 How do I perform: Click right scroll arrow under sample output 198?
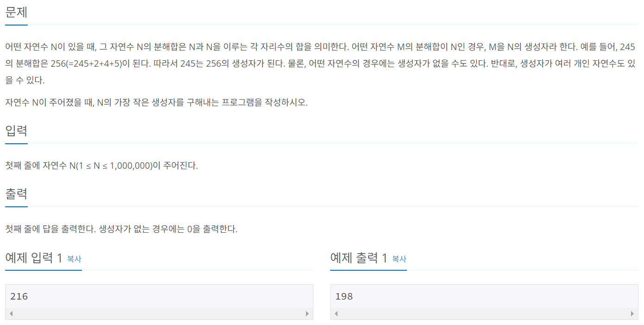pyautogui.click(x=632, y=314)
